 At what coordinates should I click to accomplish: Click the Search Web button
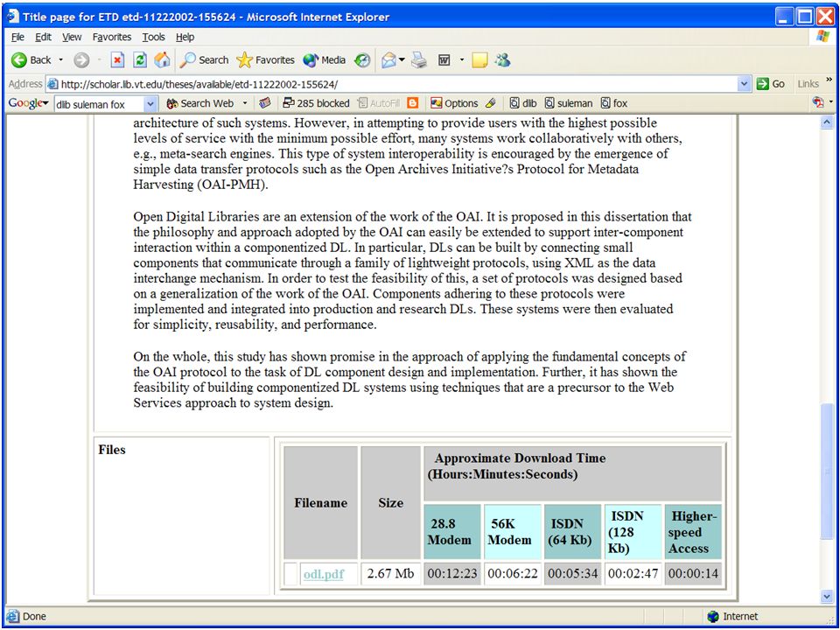pos(201,103)
